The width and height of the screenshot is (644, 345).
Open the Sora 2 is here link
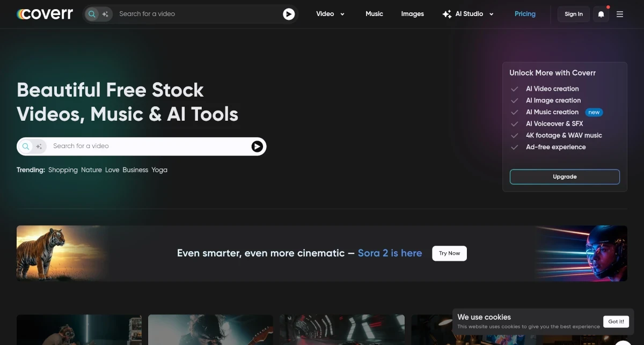[x=390, y=253]
